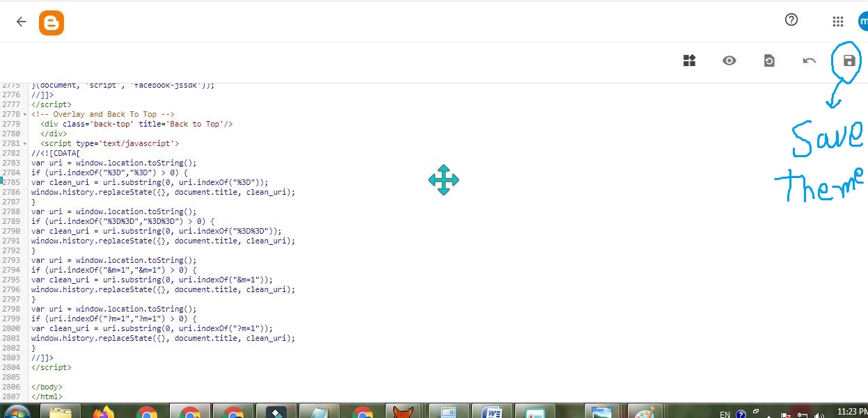Click the taskbar clock showing 11:23 PM

tap(853, 412)
